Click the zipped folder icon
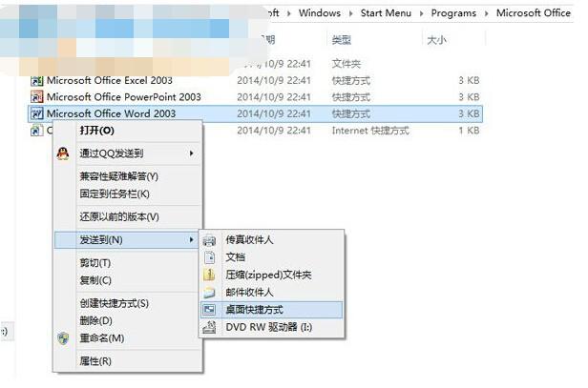Screen dimensions: 588x388 click(x=209, y=275)
